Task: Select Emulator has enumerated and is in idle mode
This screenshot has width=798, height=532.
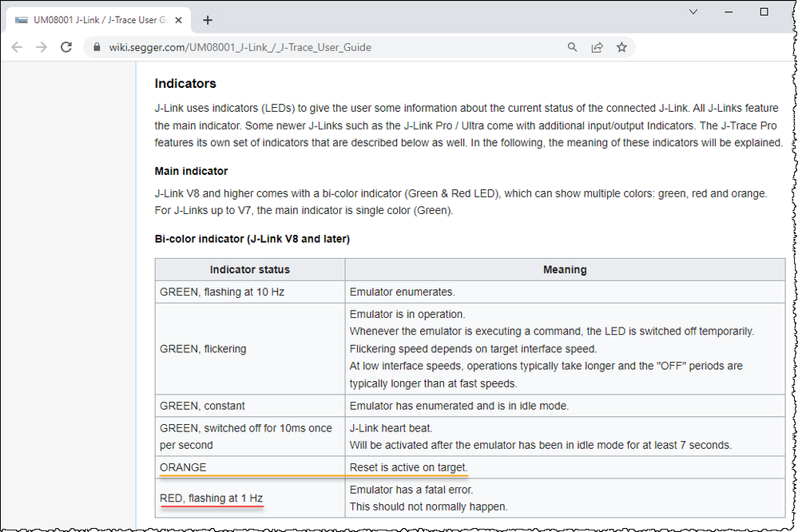Action: coord(459,406)
